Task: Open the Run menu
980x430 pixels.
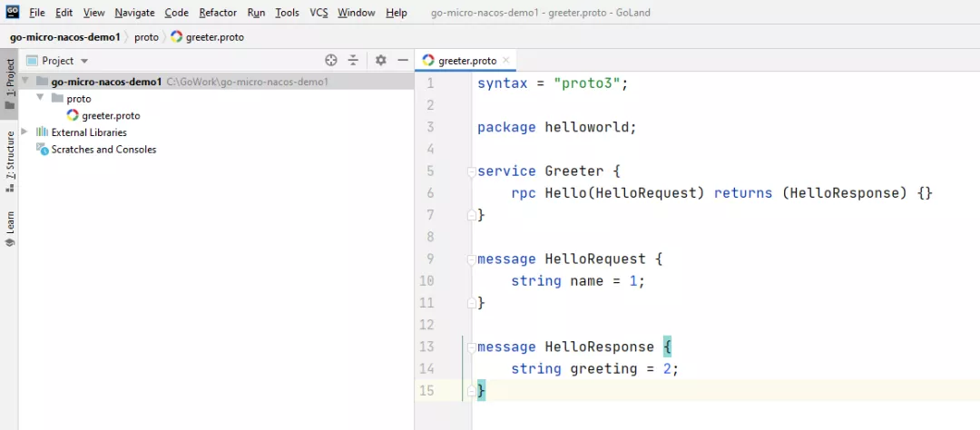Action: coord(256,13)
